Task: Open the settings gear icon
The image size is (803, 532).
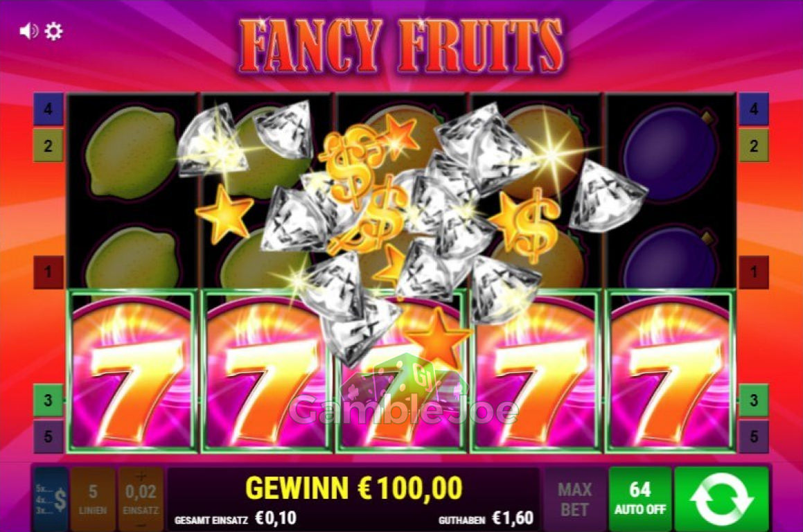Action: pos(53,31)
